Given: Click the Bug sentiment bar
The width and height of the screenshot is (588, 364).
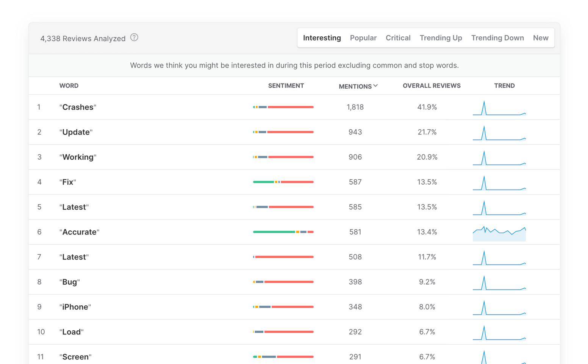Looking at the screenshot, I should (283, 282).
